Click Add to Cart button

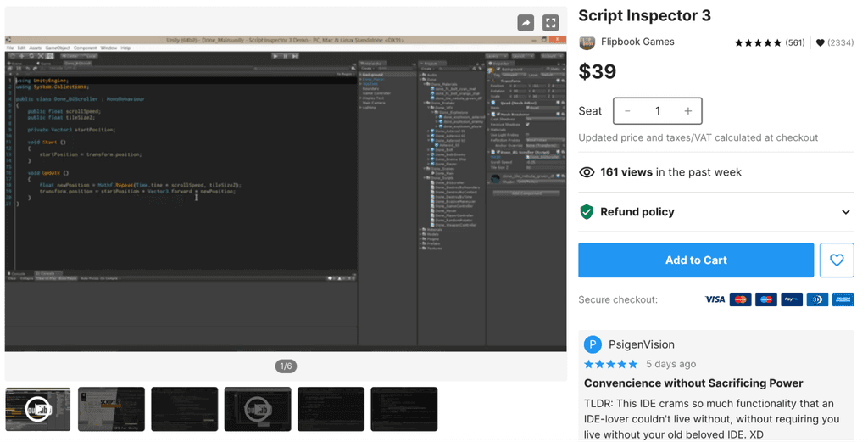tap(696, 260)
